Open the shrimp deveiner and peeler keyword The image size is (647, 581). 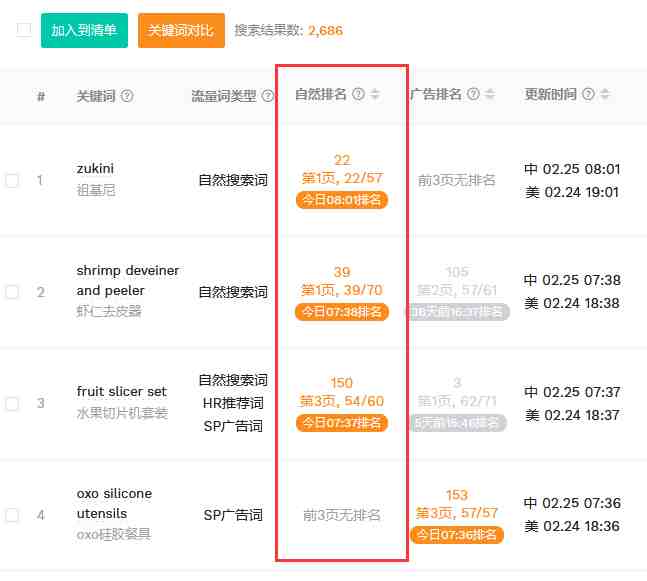[128, 281]
